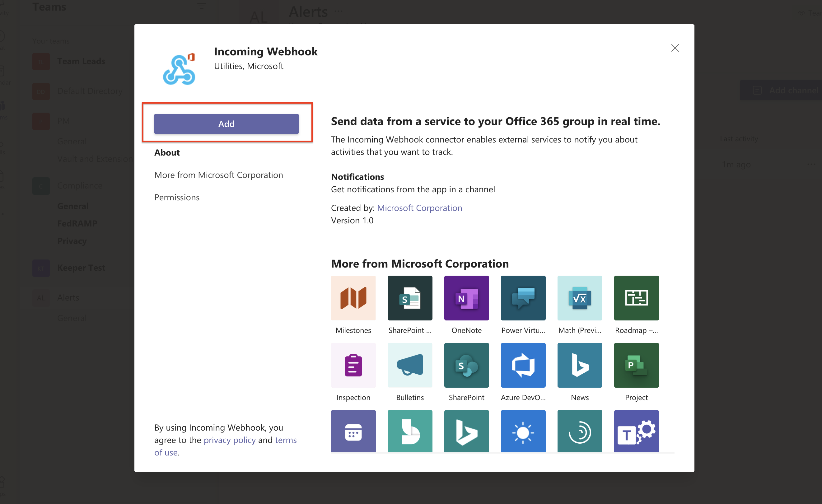Open General channel under PM team

pos(72,142)
